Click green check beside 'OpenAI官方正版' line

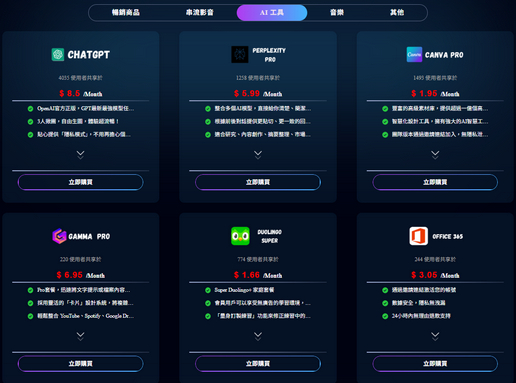pyautogui.click(x=30, y=109)
